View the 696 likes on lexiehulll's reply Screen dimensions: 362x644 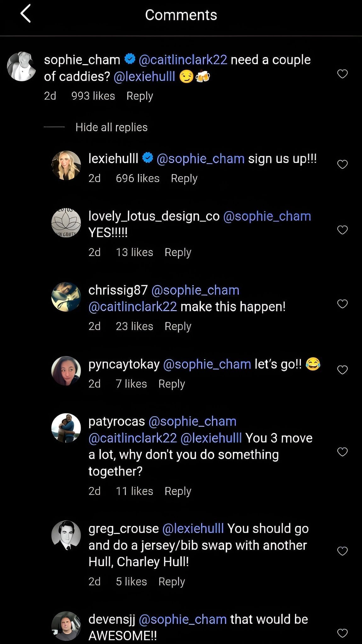tap(138, 178)
